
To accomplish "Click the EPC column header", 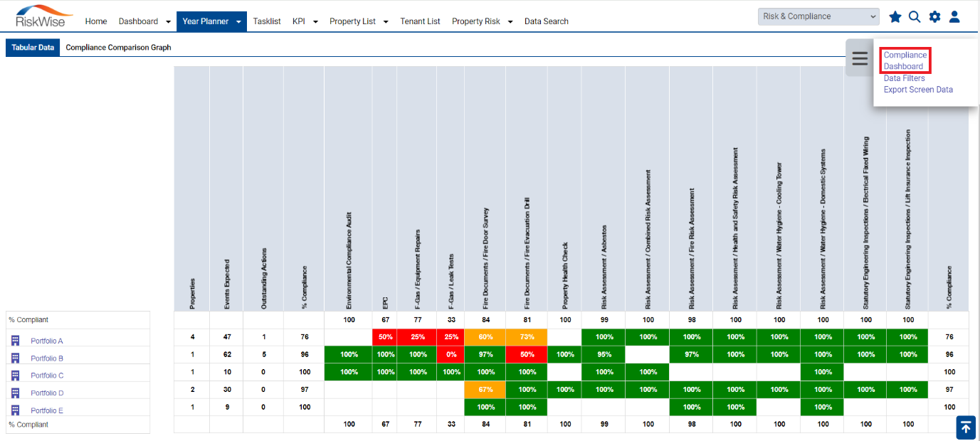I will coord(385,188).
